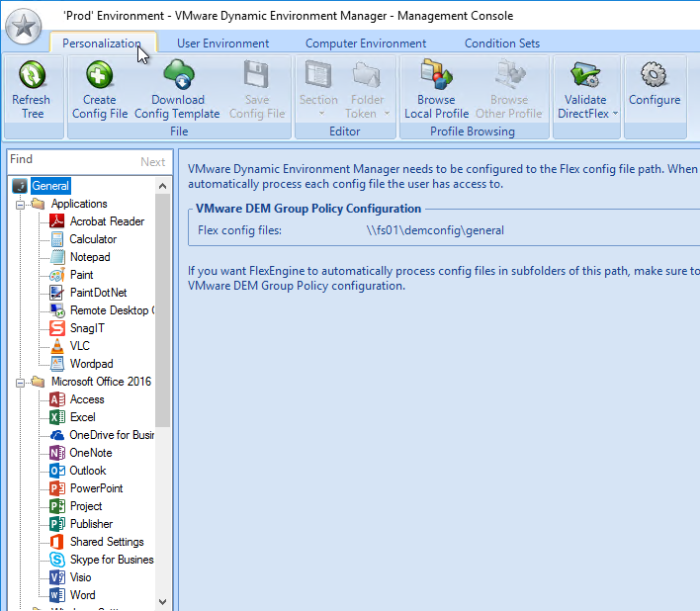
Task: Select the OneDrive for Business icon
Action: click(57, 435)
